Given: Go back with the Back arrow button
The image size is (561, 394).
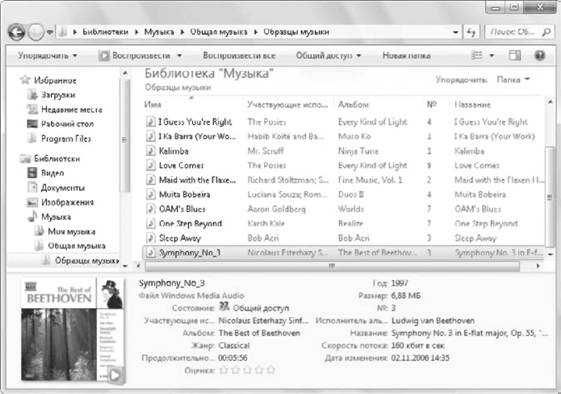Looking at the screenshot, I should pyautogui.click(x=16, y=32).
